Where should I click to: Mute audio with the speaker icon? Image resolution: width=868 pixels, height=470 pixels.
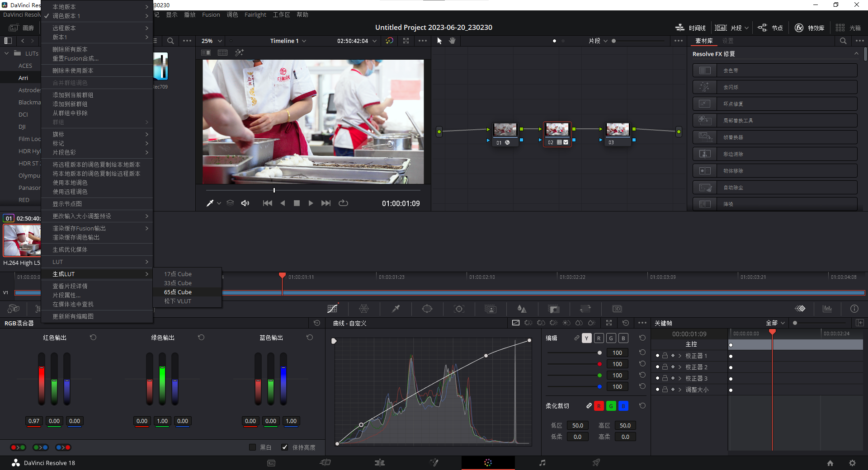pos(245,203)
